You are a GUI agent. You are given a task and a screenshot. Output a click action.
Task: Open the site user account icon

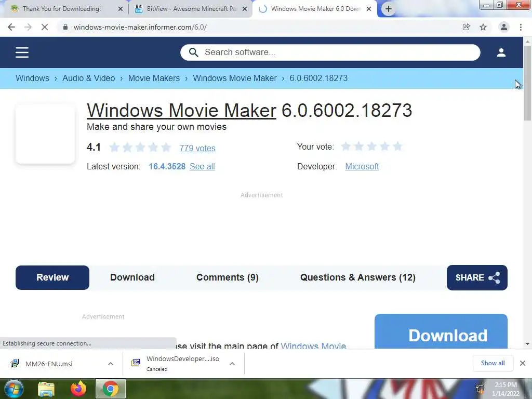coord(501,52)
